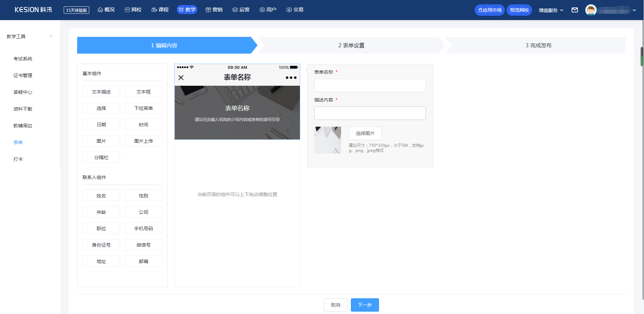Add the 性别 contact component

(144, 196)
